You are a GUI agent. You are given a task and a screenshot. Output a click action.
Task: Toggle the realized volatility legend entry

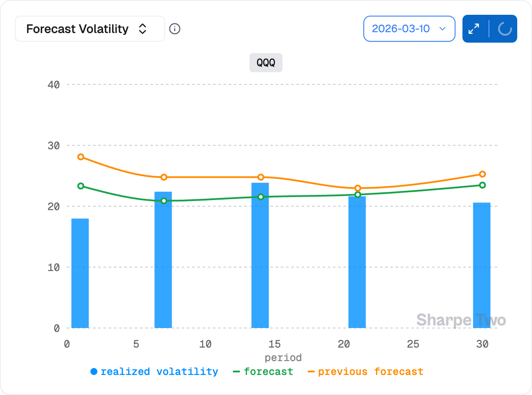pyautogui.click(x=154, y=372)
